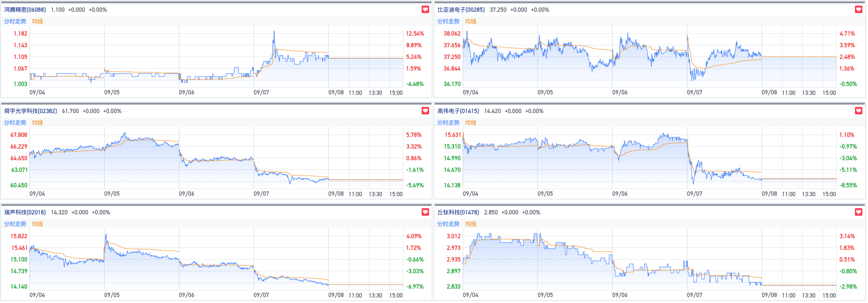The height and width of the screenshot is (303, 868).
Task: Click the 09/05 date label in 丘钛科技 chart
Action: 545,295
